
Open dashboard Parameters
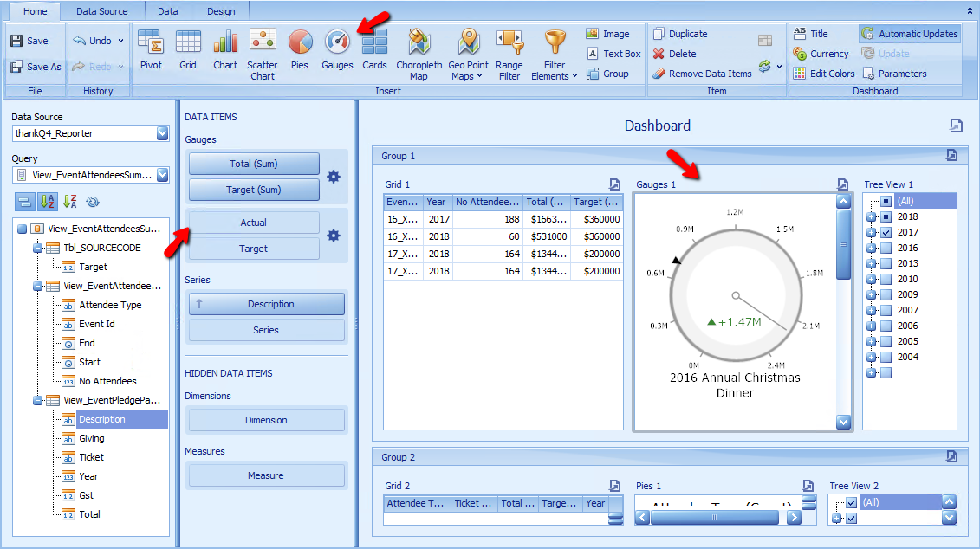894,74
